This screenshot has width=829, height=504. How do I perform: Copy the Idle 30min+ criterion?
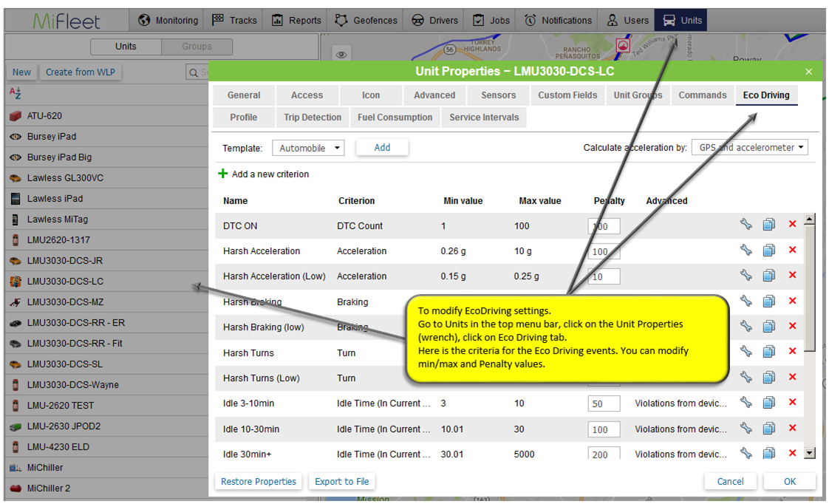click(x=768, y=454)
